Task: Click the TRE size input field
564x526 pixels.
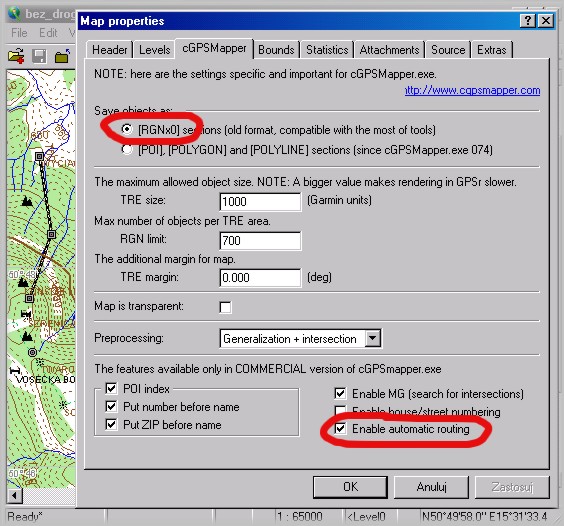Action: tap(260, 201)
